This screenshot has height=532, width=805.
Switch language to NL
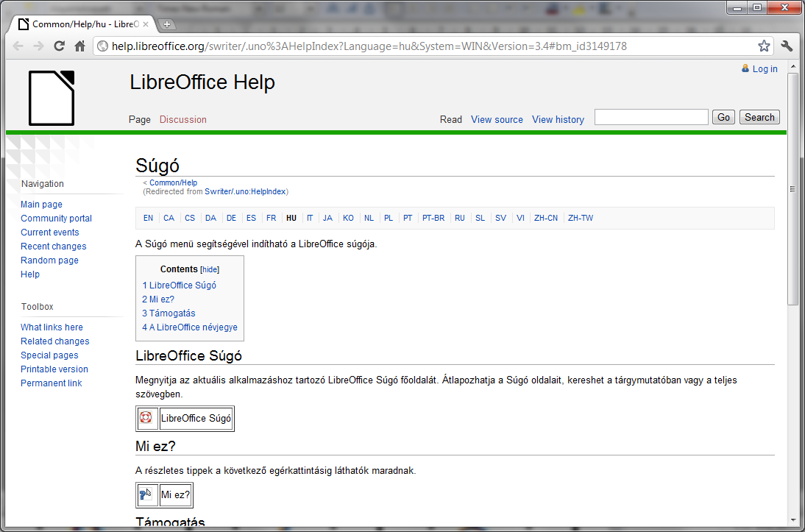(369, 219)
